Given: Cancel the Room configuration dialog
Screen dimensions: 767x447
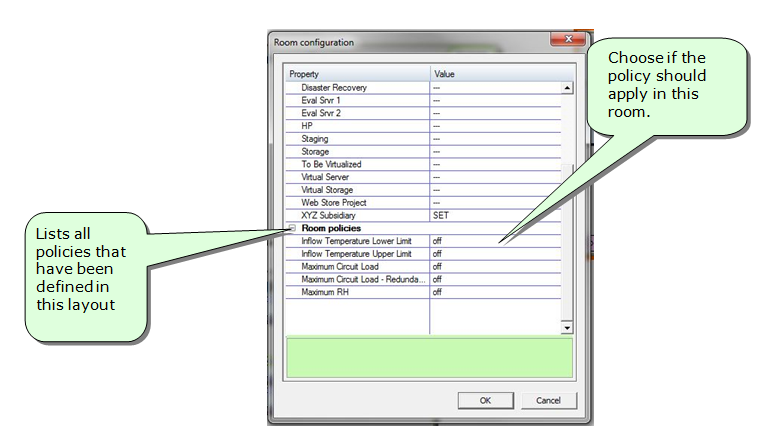Looking at the screenshot, I should click(x=547, y=400).
